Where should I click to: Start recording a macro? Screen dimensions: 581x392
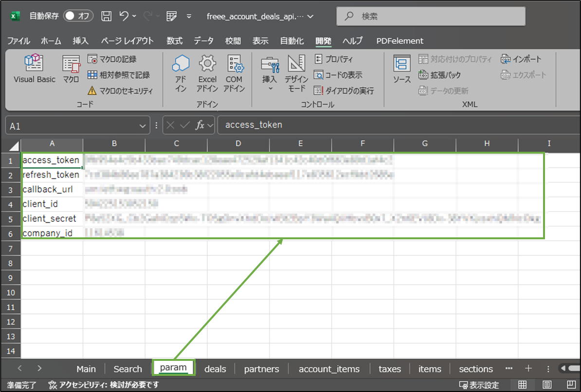[112, 59]
